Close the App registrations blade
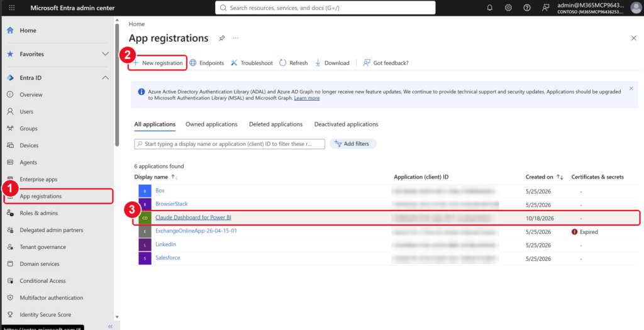 click(x=633, y=38)
